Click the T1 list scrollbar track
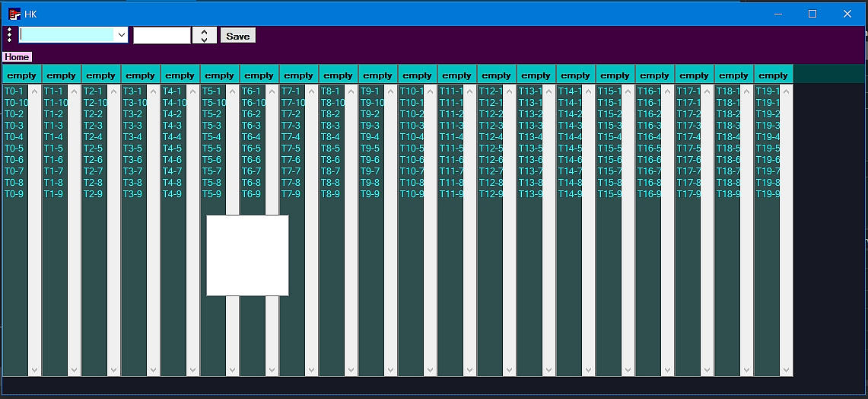The width and height of the screenshot is (868, 399). click(x=75, y=231)
